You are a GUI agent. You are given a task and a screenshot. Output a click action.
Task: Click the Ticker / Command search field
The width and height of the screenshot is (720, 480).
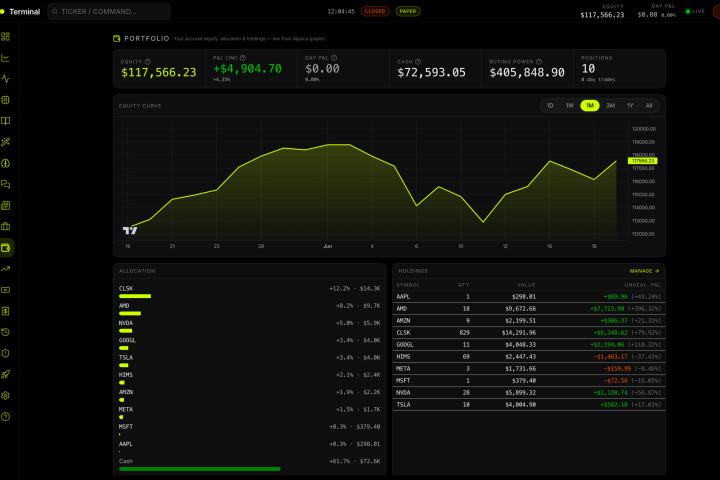(x=109, y=11)
